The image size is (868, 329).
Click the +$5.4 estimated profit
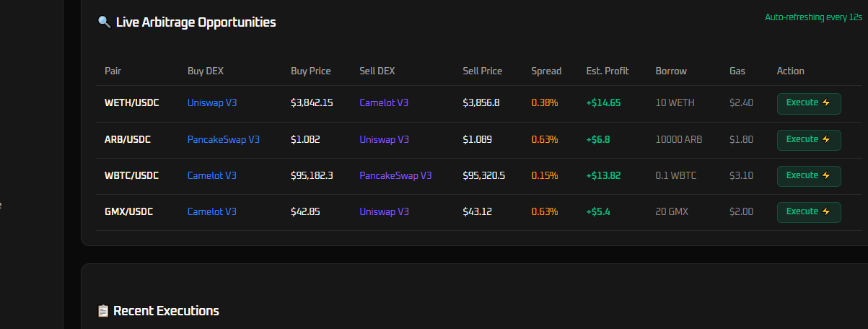pos(599,211)
